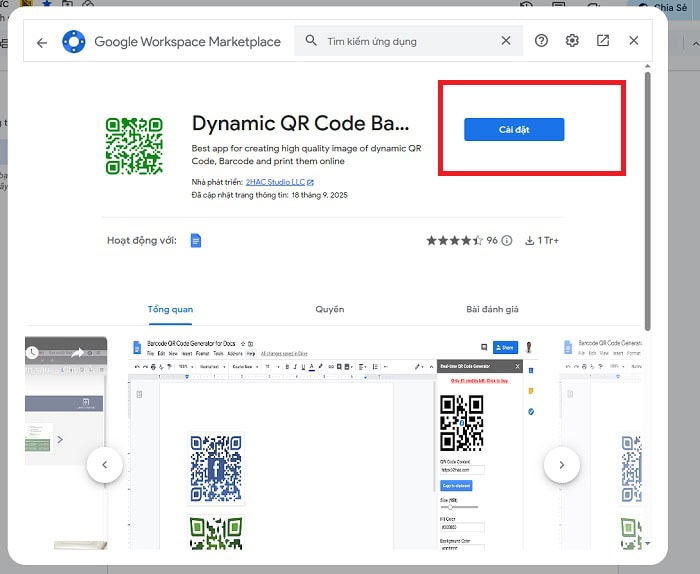The width and height of the screenshot is (700, 574).
Task: Install the app with 'Cài đặt' button
Action: point(514,129)
